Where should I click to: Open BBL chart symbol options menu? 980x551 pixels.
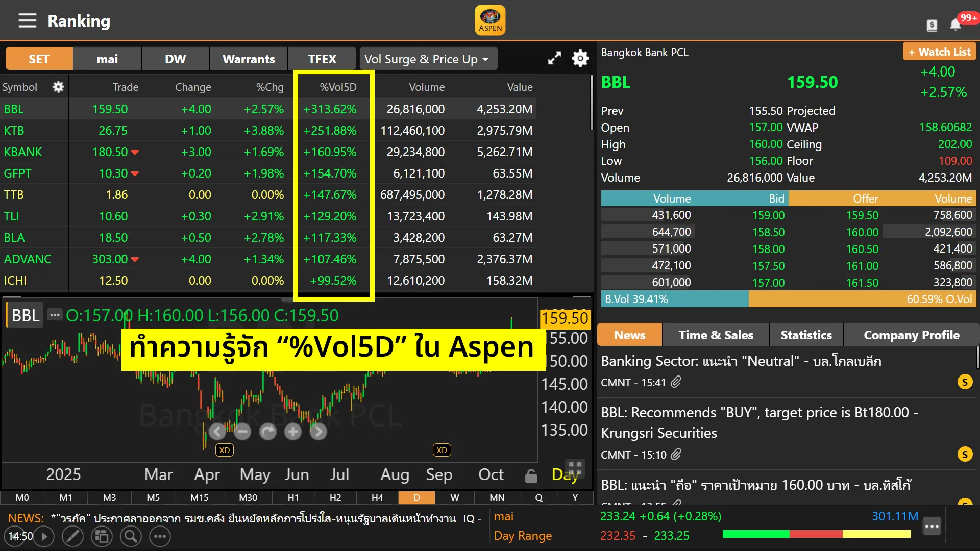tap(55, 315)
